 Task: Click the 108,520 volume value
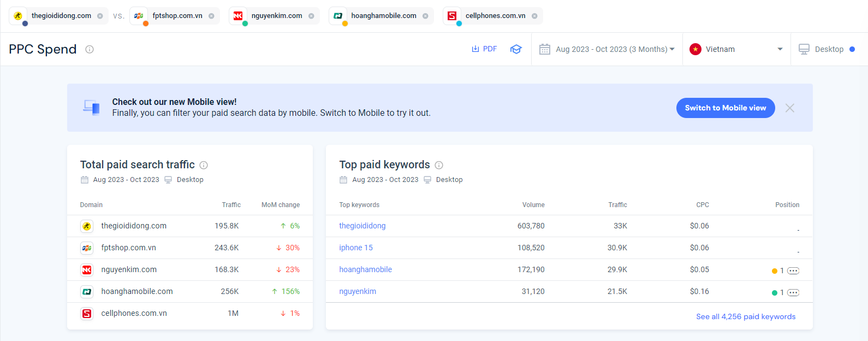pos(531,248)
